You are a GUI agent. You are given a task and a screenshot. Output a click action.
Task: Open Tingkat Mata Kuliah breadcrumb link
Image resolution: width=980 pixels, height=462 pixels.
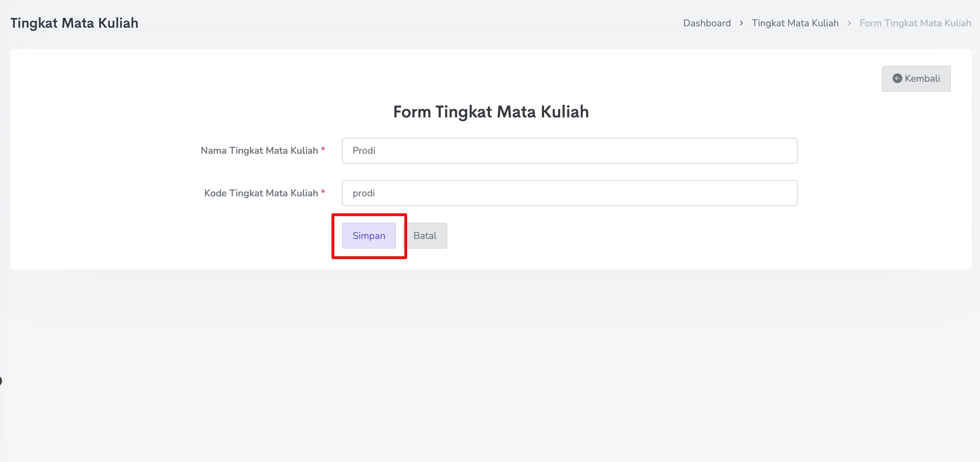pos(795,23)
